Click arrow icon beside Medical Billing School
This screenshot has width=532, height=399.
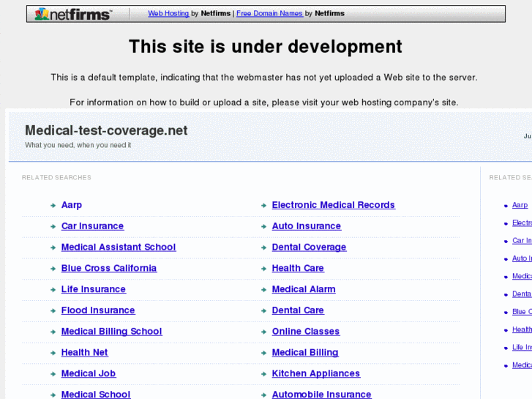(x=53, y=332)
